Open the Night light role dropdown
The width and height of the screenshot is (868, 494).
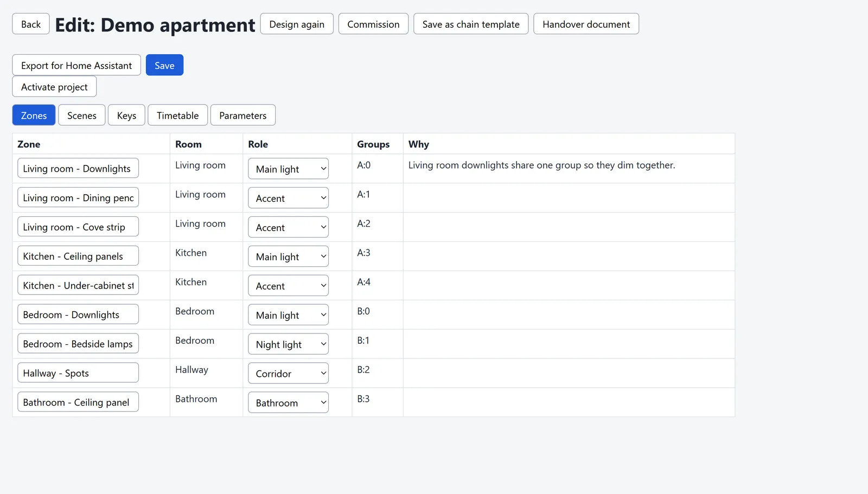288,344
